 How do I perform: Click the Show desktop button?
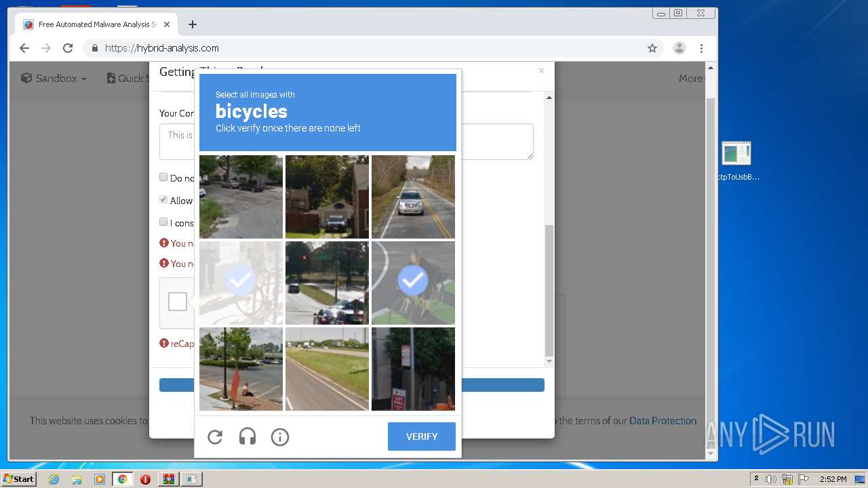pos(861,479)
